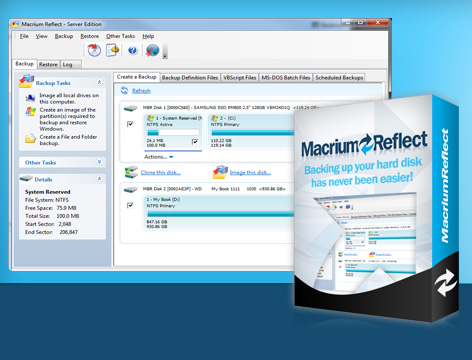
Task: Open the toolbar overflow dropdown
Action: pyautogui.click(x=165, y=51)
